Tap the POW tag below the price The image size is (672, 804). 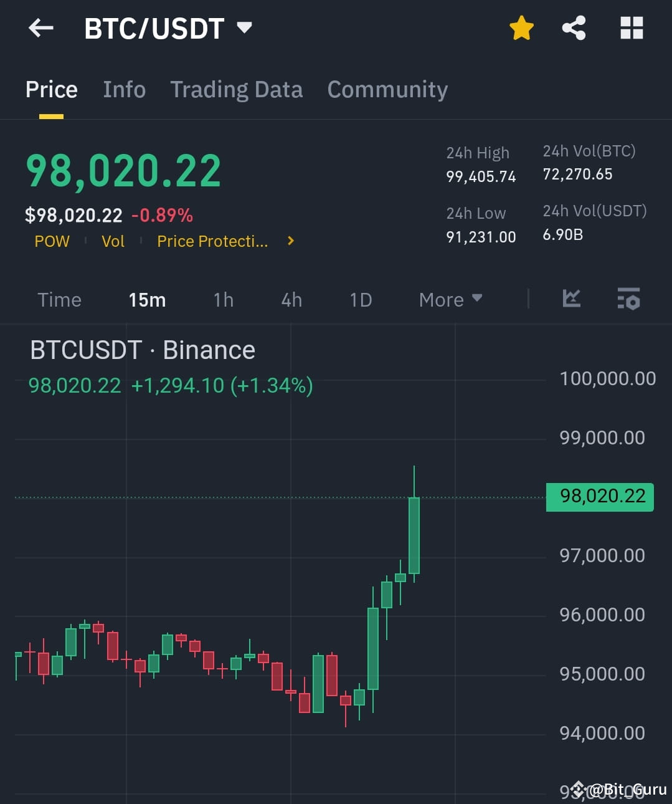click(x=52, y=241)
